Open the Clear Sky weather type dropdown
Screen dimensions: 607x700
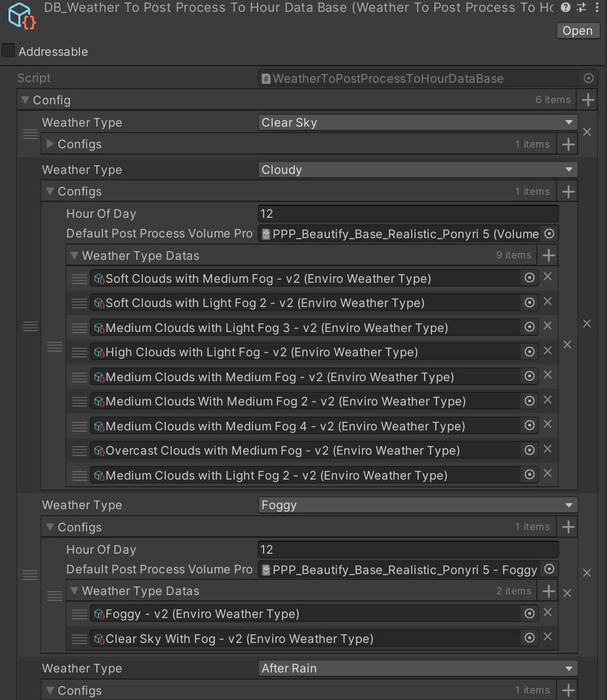coord(418,122)
